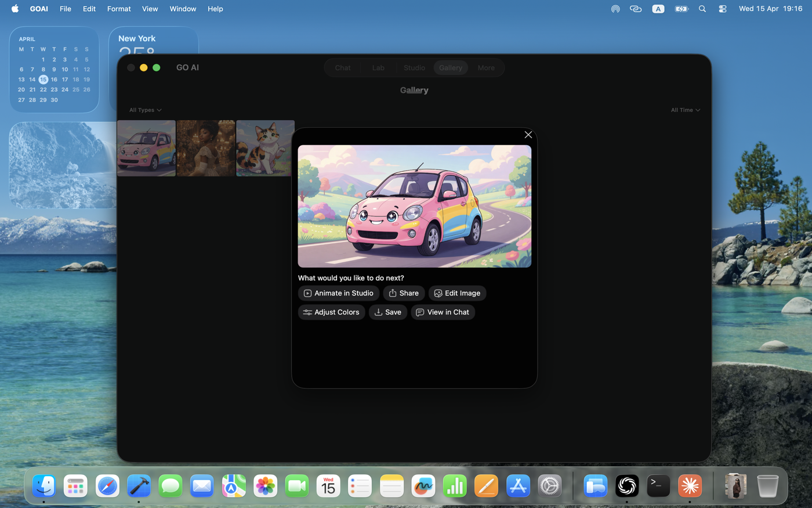The image size is (812, 508).
Task: Toggle the Control Center in the menu bar
Action: tap(722, 9)
